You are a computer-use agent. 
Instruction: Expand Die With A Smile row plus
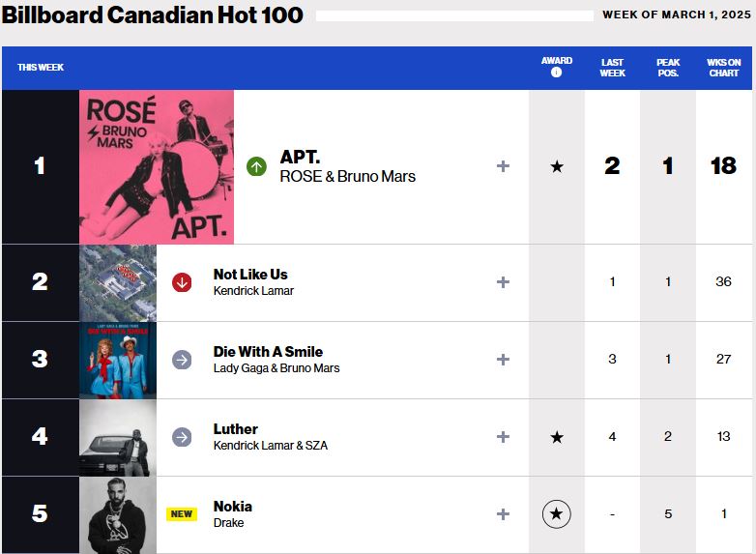[503, 360]
